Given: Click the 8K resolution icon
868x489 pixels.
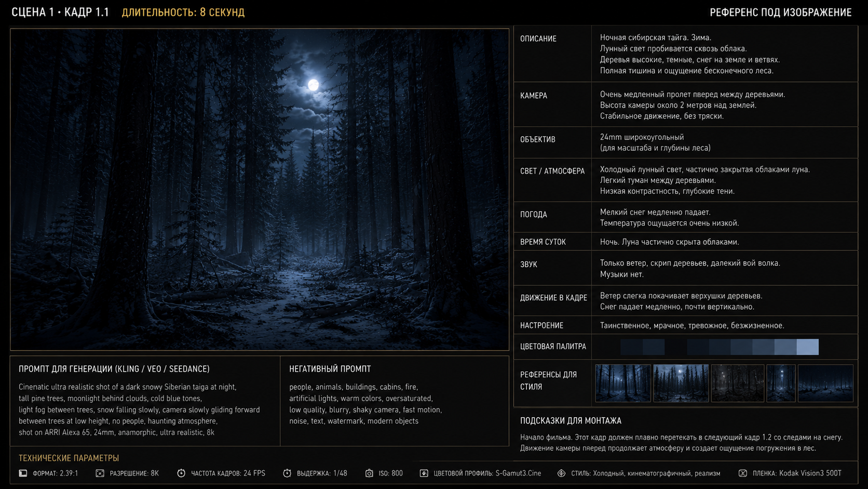Looking at the screenshot, I should click(100, 473).
